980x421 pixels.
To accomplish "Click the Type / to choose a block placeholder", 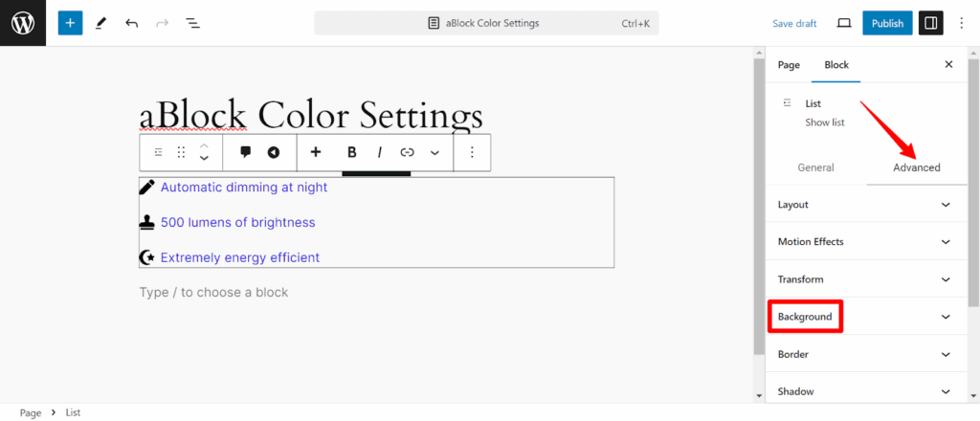I will pyautogui.click(x=213, y=292).
